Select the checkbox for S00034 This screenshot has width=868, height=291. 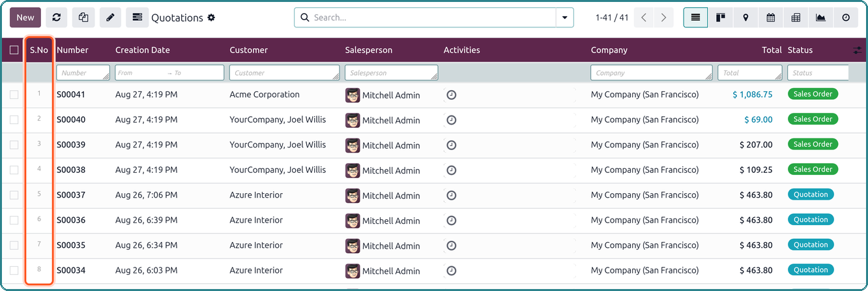(x=14, y=270)
